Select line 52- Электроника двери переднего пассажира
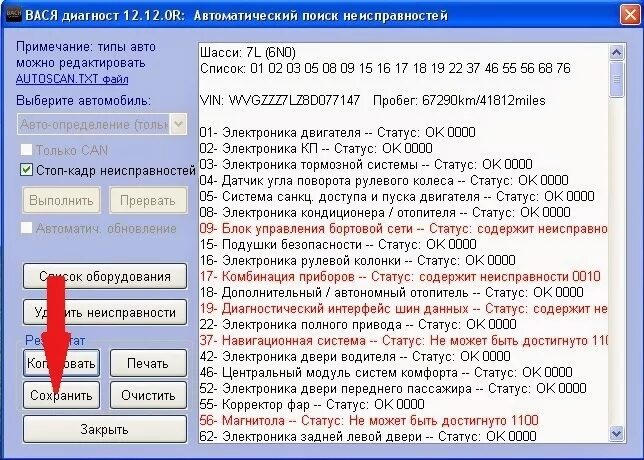Screen dimensions: 644x460 (x=393, y=389)
